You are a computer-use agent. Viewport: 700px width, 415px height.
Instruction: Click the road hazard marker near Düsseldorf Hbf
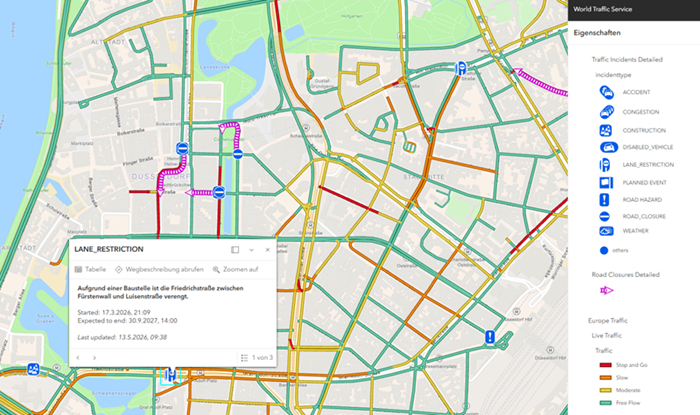[x=490, y=336]
